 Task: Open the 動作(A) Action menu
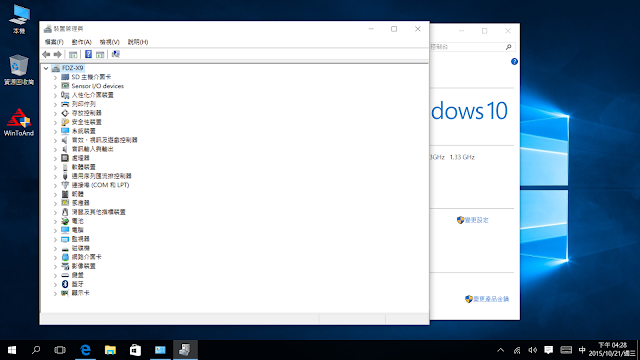click(81, 42)
